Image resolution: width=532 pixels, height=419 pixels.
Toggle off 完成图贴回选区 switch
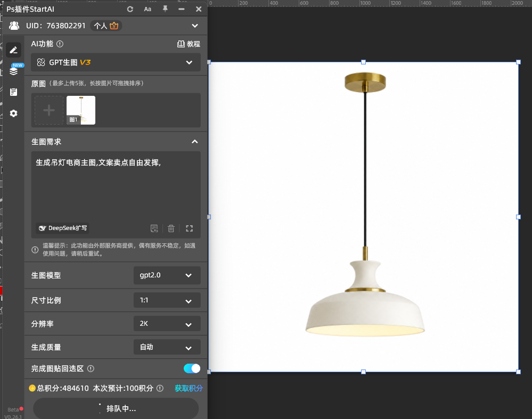[x=192, y=368]
